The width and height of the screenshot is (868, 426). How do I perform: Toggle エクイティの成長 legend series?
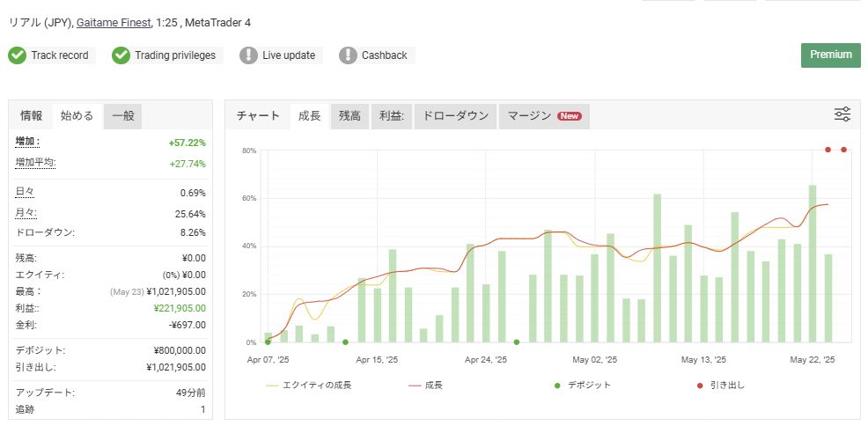308,385
